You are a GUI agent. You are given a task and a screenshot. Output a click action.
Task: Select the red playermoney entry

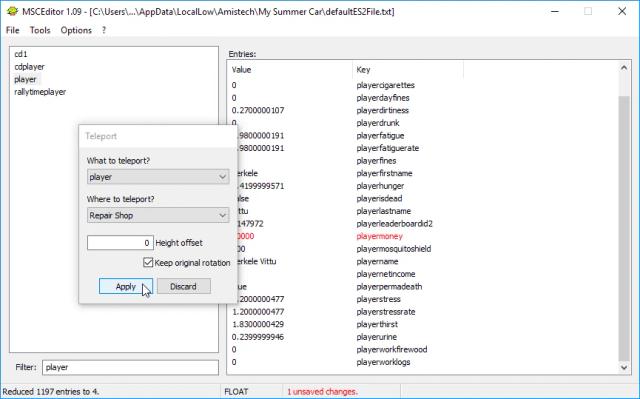[x=379, y=236]
